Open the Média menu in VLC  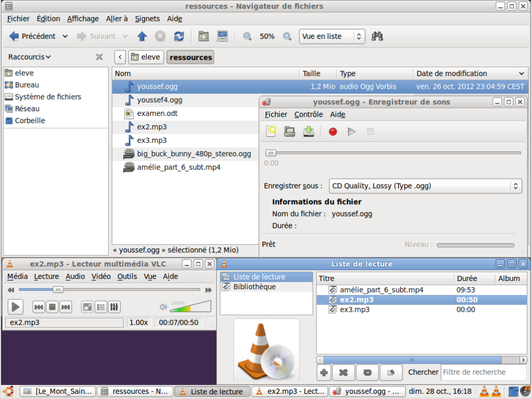point(17,276)
